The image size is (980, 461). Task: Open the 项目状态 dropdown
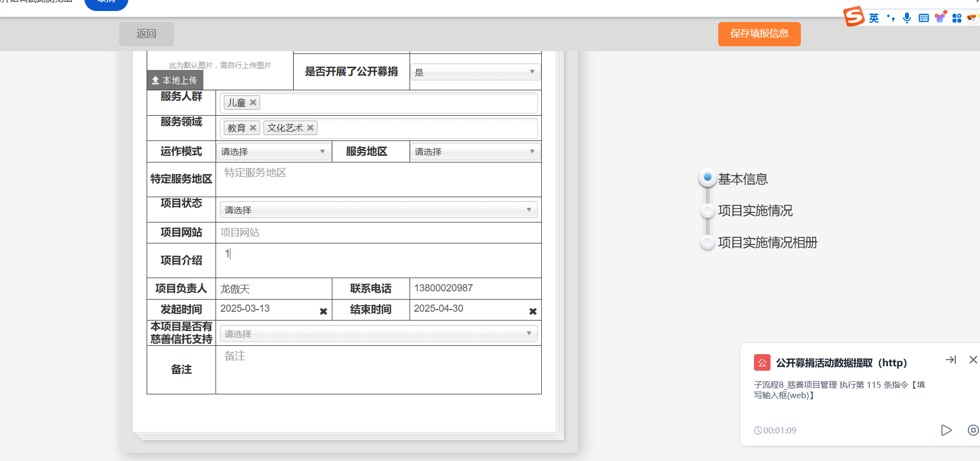pos(378,210)
